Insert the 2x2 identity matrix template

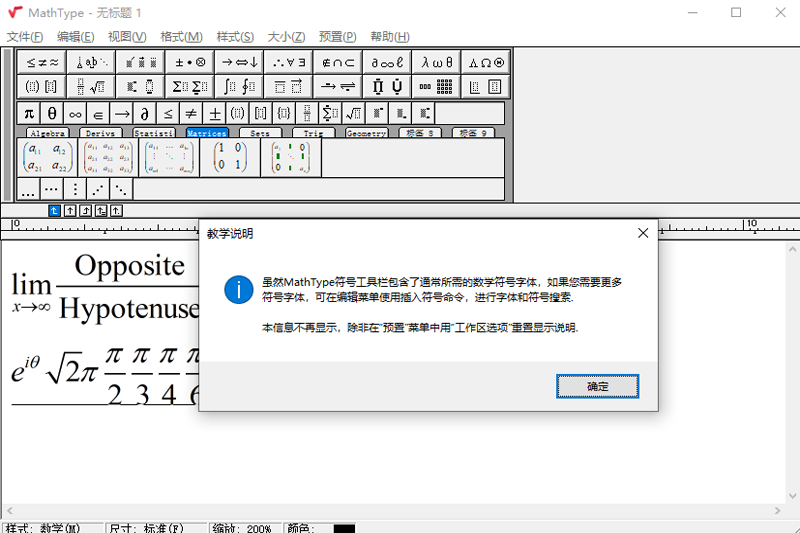230,157
